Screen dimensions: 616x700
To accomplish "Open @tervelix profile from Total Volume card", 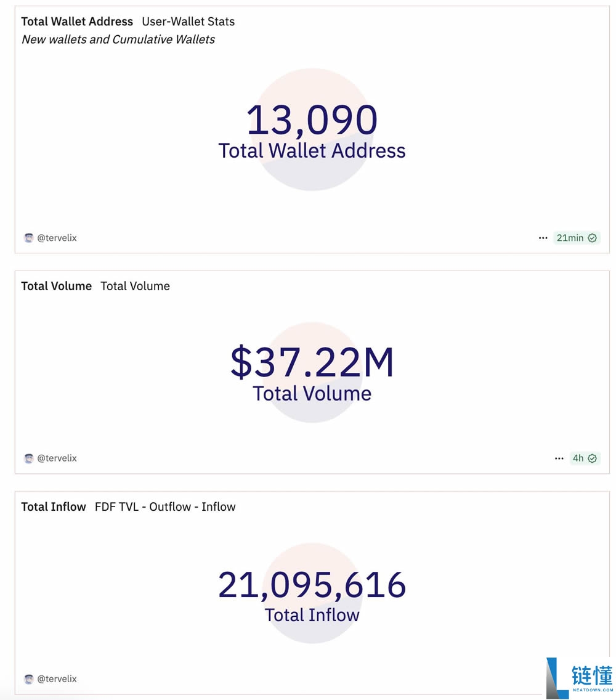I will [x=57, y=458].
